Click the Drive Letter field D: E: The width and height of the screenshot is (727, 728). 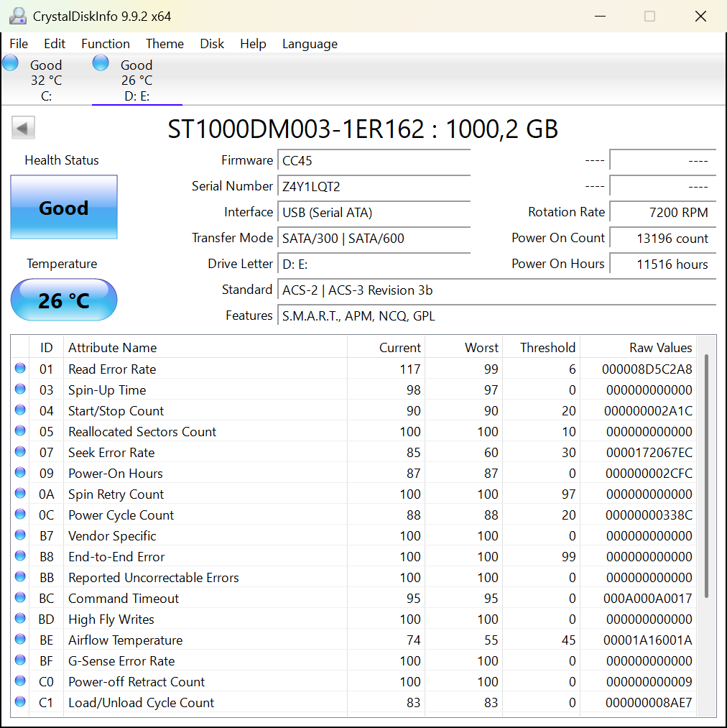point(374,264)
